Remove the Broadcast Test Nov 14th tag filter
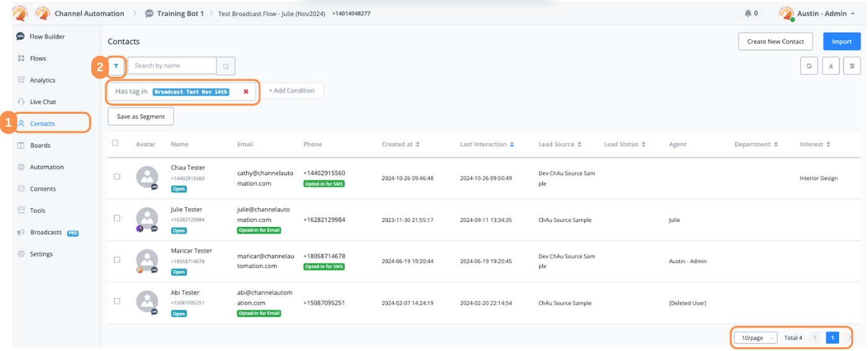 [x=246, y=92]
